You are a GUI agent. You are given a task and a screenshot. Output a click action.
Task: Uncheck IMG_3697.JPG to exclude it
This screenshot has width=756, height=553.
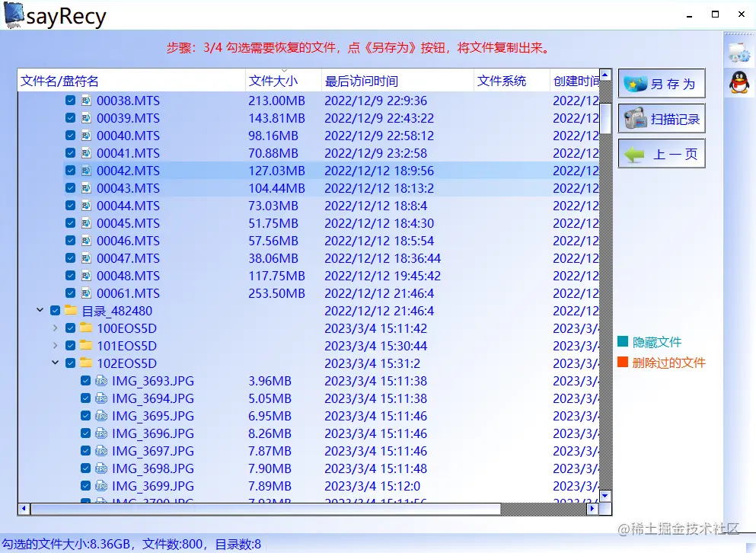coord(85,451)
